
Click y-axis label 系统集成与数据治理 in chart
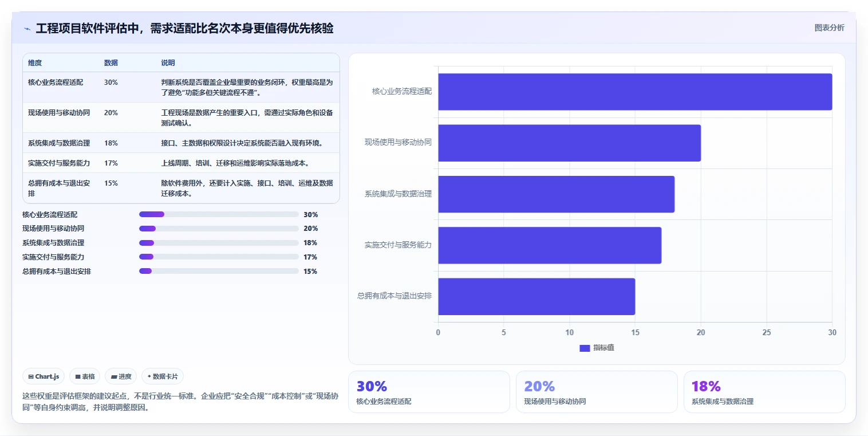pos(399,194)
